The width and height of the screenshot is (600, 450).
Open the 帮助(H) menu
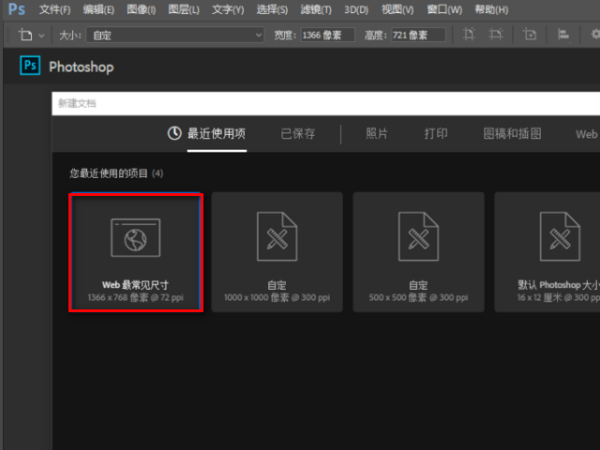491,10
